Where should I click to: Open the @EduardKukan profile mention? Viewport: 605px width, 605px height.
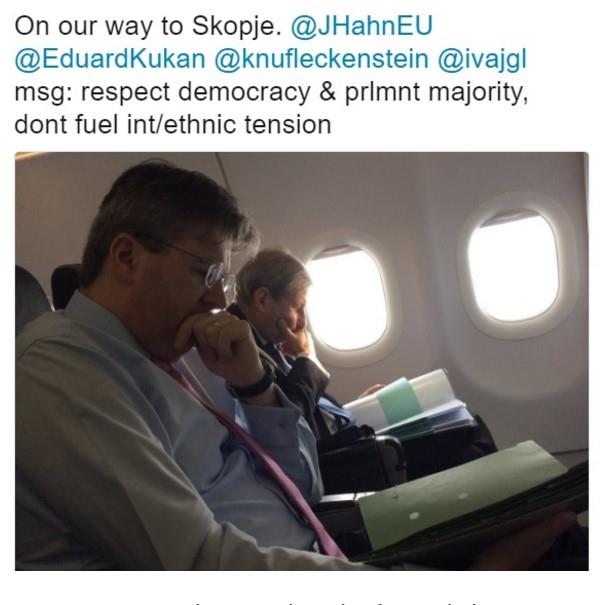point(110,59)
